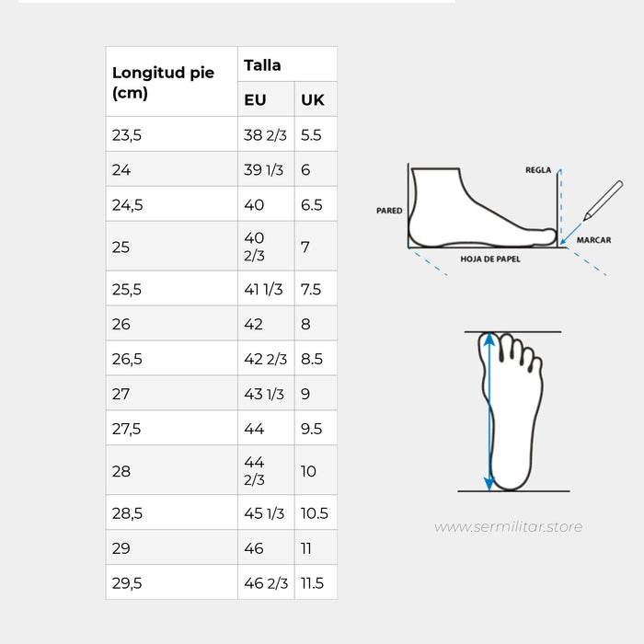644x644 pixels.
Task: Select the UK 10.5 size cell
Action: pyautogui.click(x=315, y=513)
